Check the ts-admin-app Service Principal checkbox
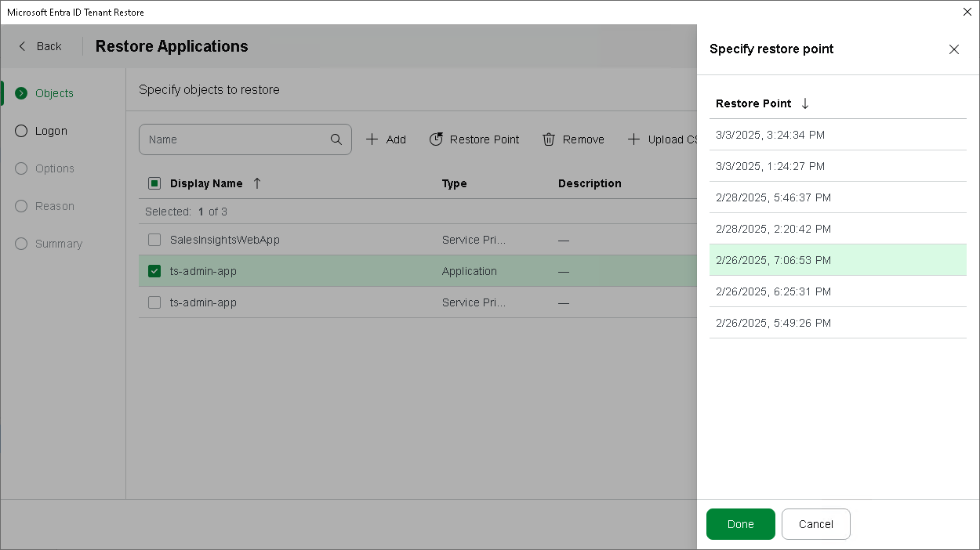Image resolution: width=980 pixels, height=550 pixels. 154,302
